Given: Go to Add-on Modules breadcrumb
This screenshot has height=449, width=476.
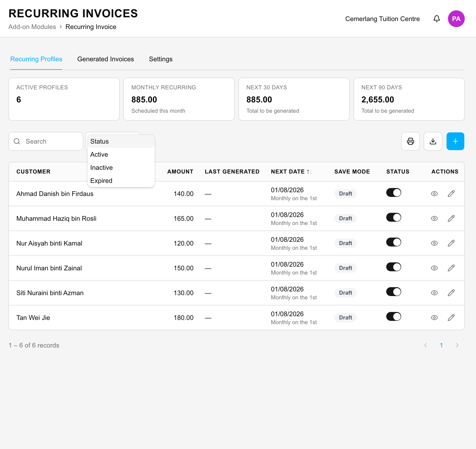Looking at the screenshot, I should pos(32,27).
